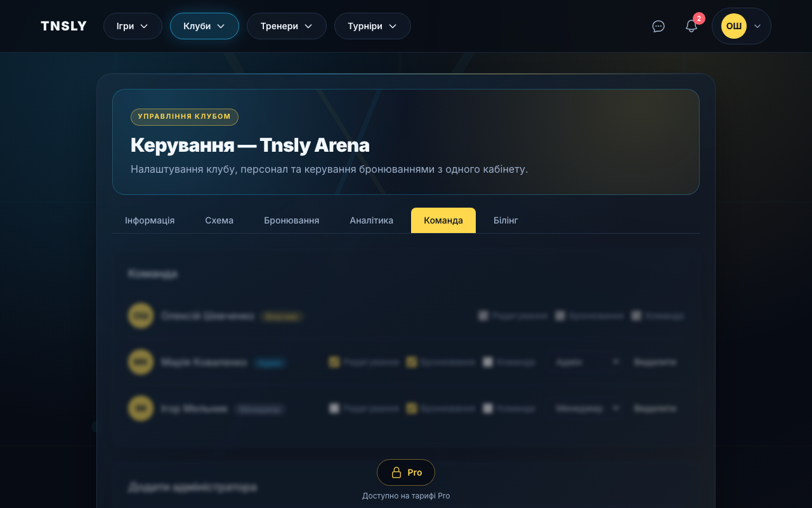Switch to the Білінг tab

click(506, 220)
